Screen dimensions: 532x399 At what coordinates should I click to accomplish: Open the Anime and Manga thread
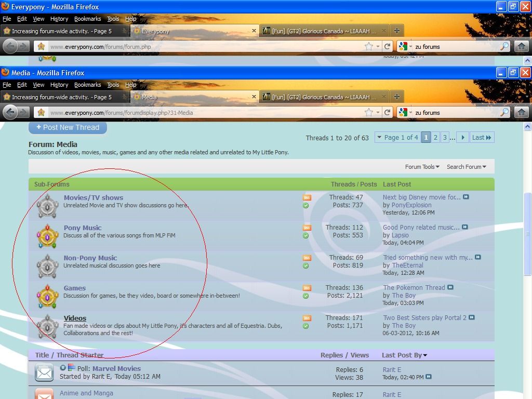(x=87, y=393)
